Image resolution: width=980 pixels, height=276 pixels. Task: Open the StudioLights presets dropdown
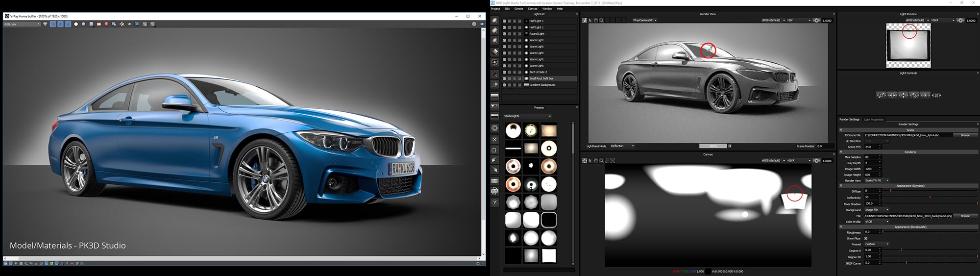coord(527,116)
